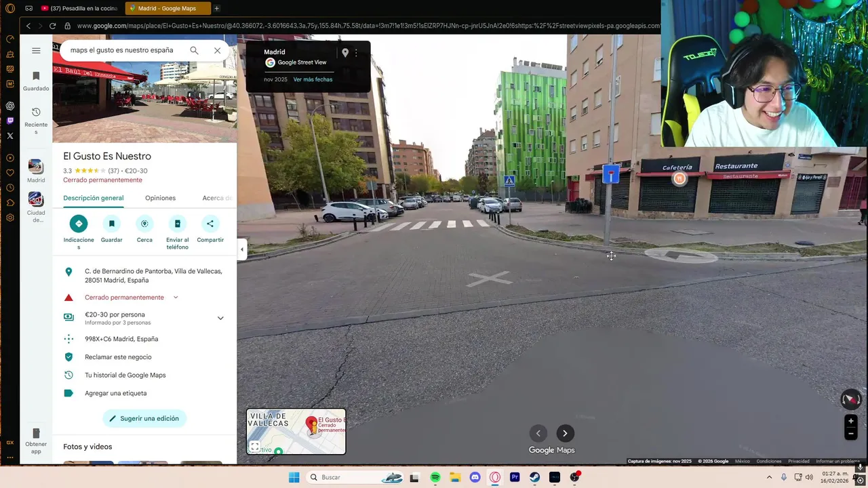Click Sugerir una edición button
The width and height of the screenshot is (868, 488).
[x=144, y=418]
